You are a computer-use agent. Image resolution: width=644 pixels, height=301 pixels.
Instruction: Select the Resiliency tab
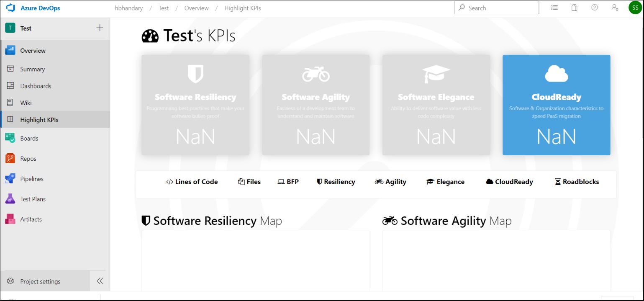pos(336,182)
